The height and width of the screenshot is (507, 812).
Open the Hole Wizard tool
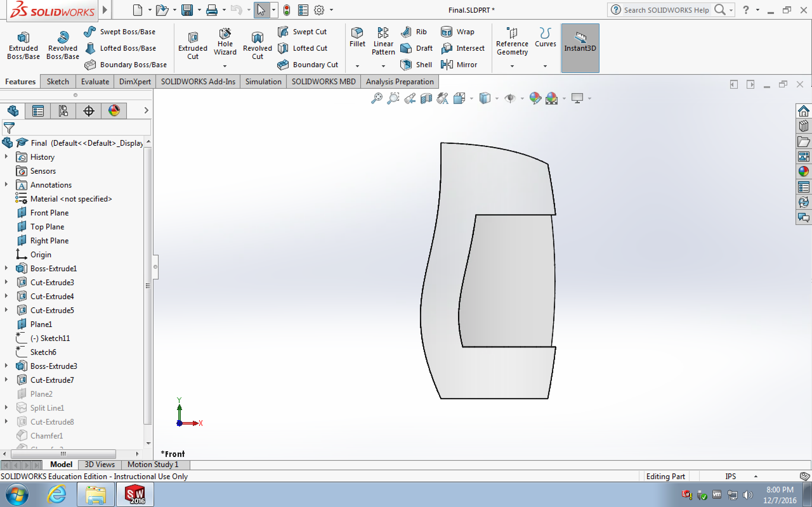click(x=225, y=42)
